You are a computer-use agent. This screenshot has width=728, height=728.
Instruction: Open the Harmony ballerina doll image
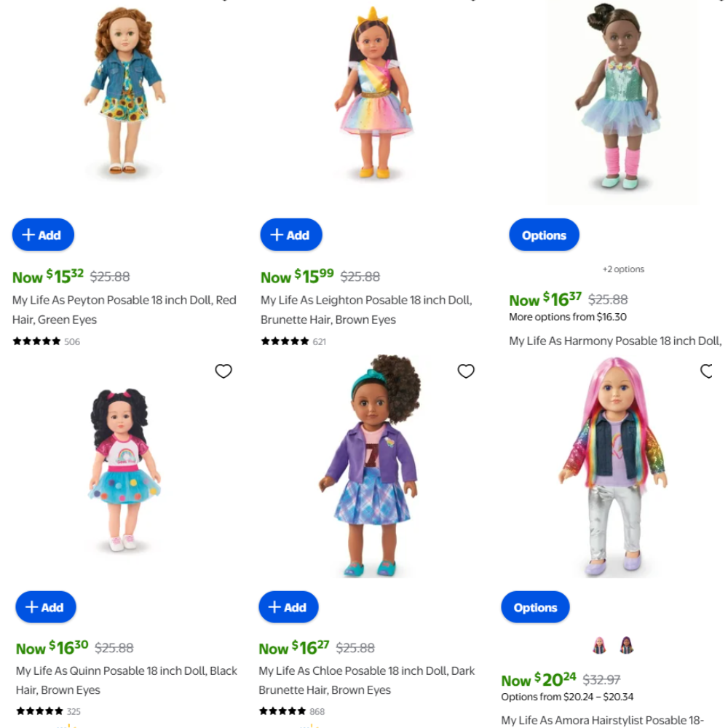pos(620,98)
